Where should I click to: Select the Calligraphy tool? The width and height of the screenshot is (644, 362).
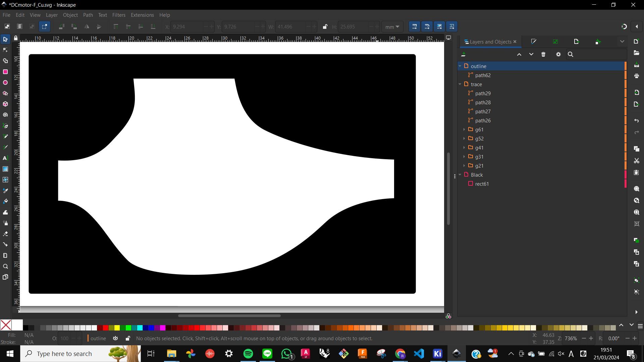[x=5, y=147]
